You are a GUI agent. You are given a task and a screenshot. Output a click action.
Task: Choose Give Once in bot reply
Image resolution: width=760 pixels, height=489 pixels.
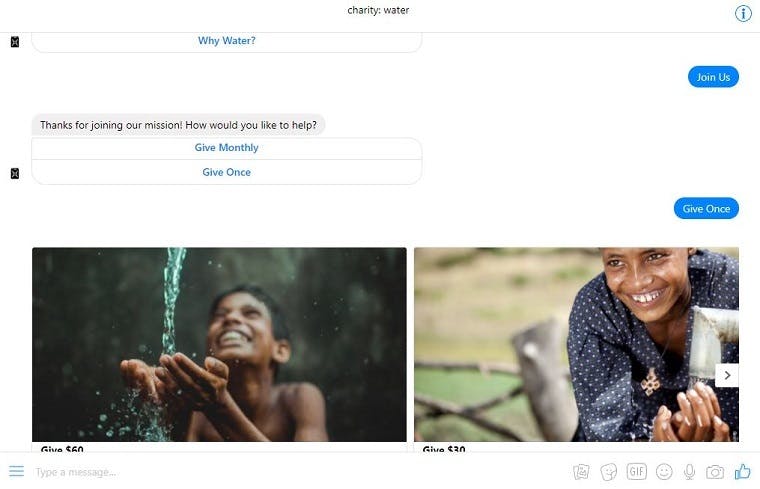[226, 172]
